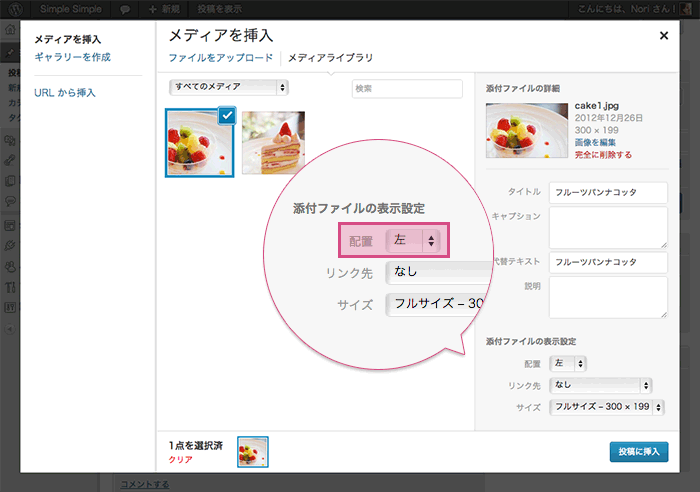Viewport: 700px width, 492px height.
Task: Open the リンク先 link target dropdown
Action: [x=601, y=385]
